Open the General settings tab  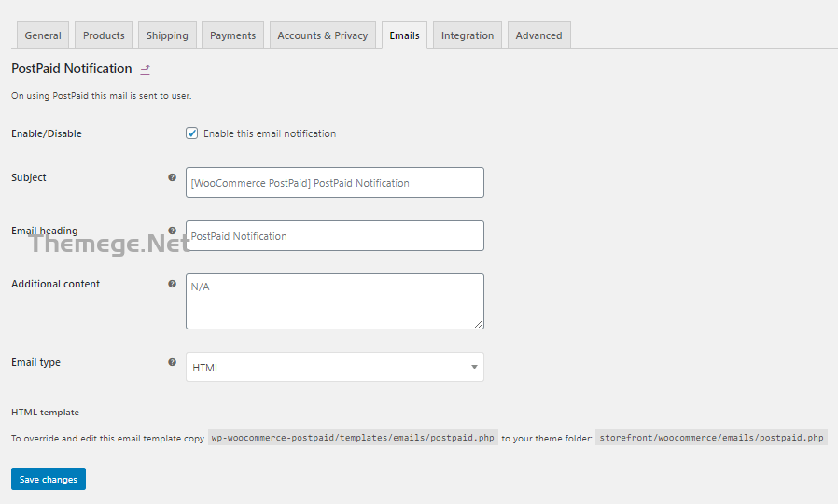pos(43,35)
